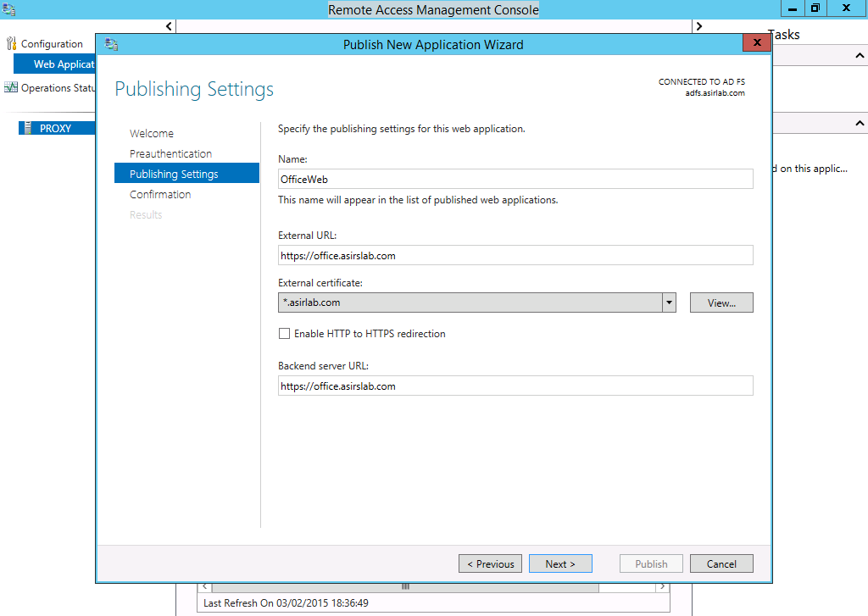
Task: Click the Next > button
Action: (560, 563)
